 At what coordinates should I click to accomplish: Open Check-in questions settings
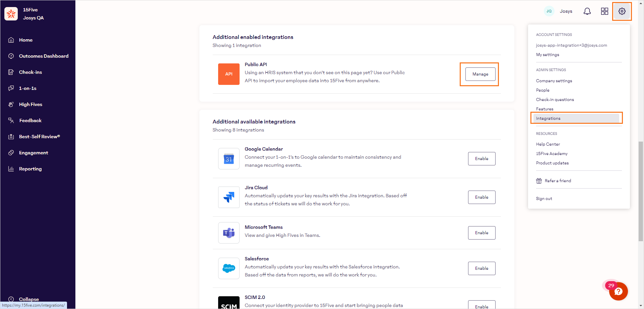[x=555, y=100]
